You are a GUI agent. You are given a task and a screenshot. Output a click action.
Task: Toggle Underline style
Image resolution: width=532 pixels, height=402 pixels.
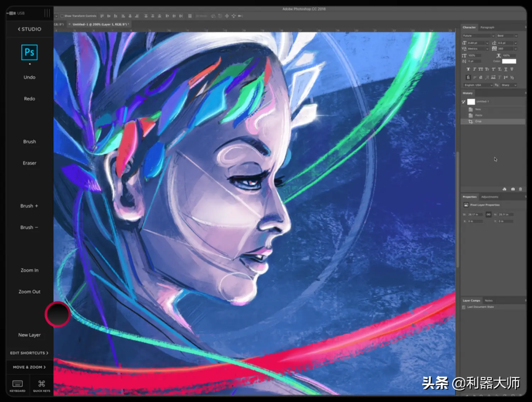point(506,69)
